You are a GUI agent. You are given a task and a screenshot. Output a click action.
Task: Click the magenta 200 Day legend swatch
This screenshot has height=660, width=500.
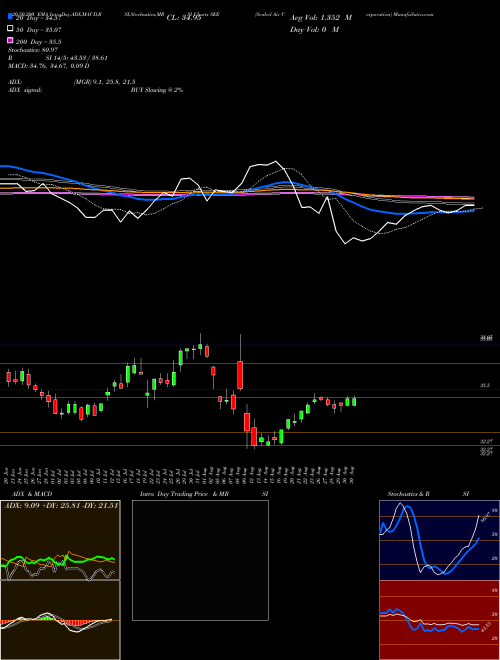[x=10, y=40]
